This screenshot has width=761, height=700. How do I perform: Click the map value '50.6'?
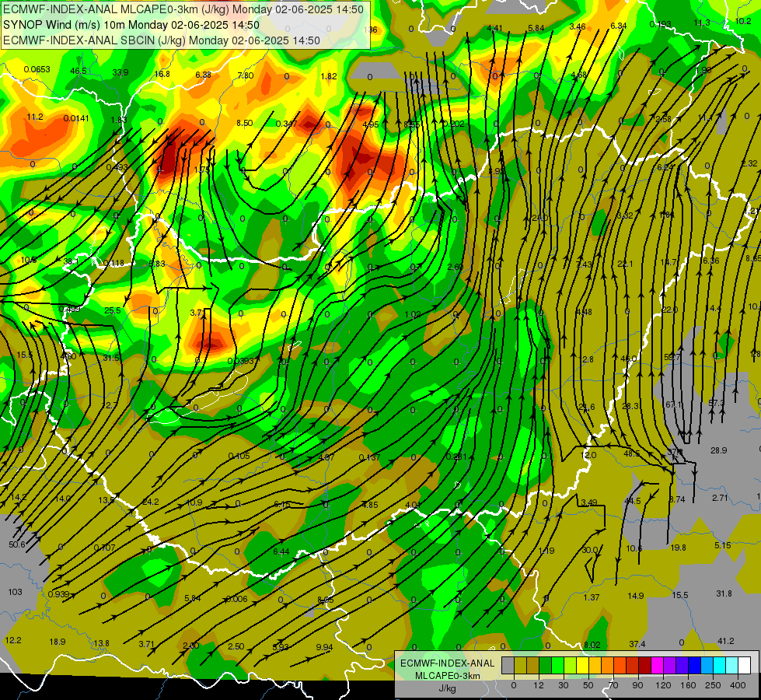[x=17, y=544]
